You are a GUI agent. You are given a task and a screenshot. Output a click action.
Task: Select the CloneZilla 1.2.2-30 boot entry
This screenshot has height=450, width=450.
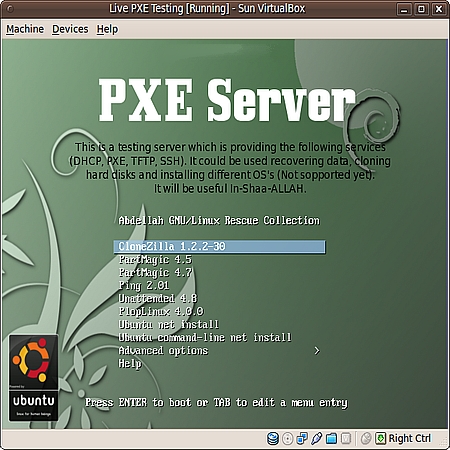click(219, 247)
